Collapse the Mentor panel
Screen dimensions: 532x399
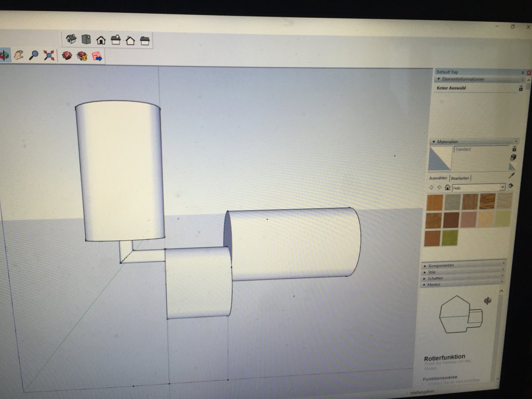click(x=425, y=284)
